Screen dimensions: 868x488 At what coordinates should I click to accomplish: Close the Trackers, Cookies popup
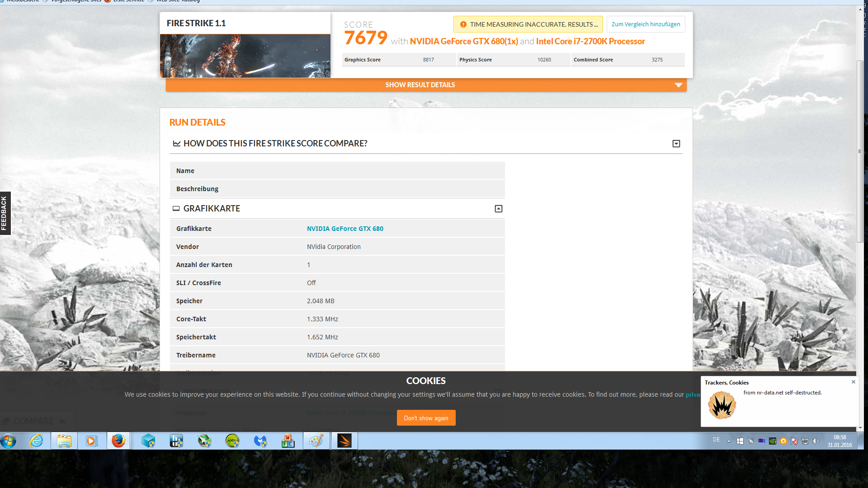coord(853,382)
